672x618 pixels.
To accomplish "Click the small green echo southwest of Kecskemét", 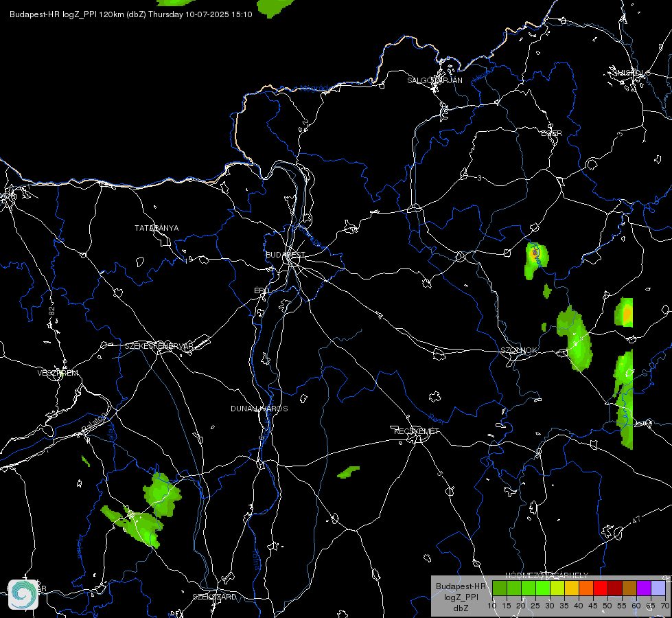I will point(349,472).
